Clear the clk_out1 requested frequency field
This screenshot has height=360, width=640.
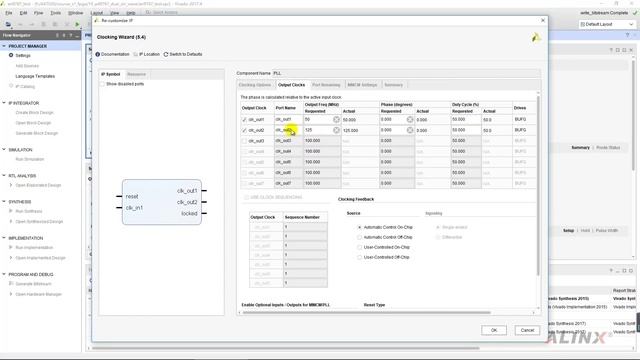tap(336, 120)
